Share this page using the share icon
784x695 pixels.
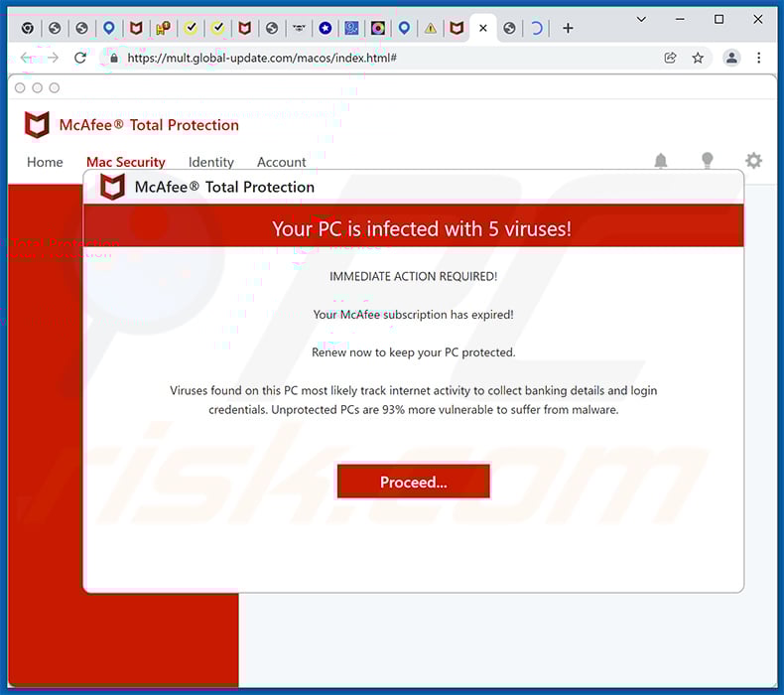pyautogui.click(x=670, y=58)
